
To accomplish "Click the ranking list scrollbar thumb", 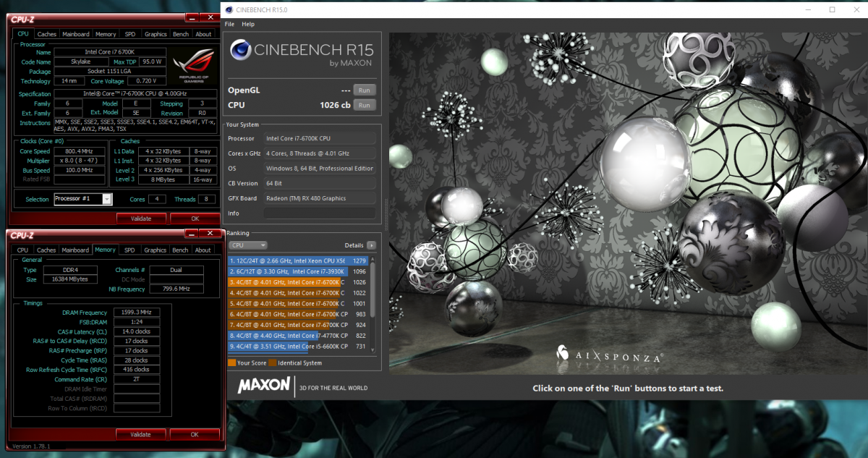I will click(x=373, y=291).
